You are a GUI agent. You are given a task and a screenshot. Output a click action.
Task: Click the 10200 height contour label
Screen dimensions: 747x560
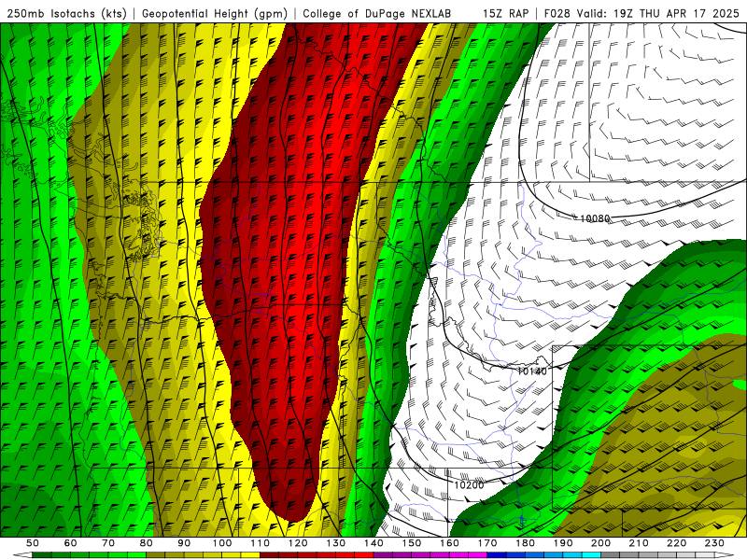(x=469, y=484)
